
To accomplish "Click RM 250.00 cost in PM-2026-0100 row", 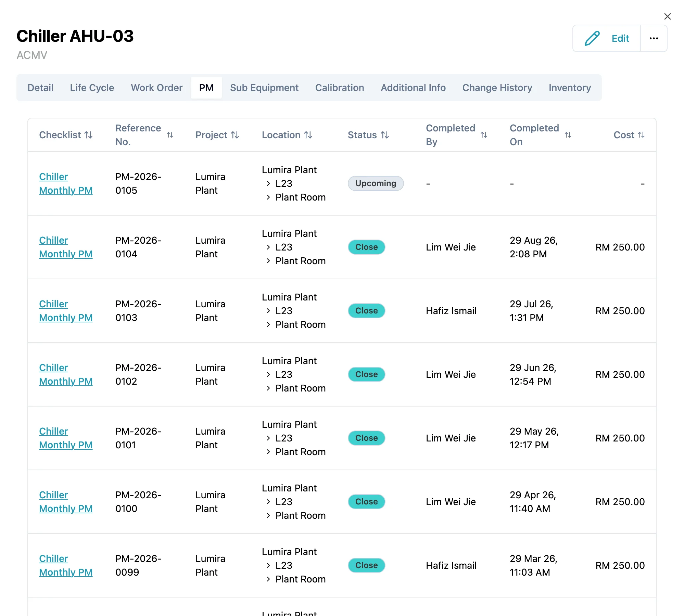I will (620, 502).
